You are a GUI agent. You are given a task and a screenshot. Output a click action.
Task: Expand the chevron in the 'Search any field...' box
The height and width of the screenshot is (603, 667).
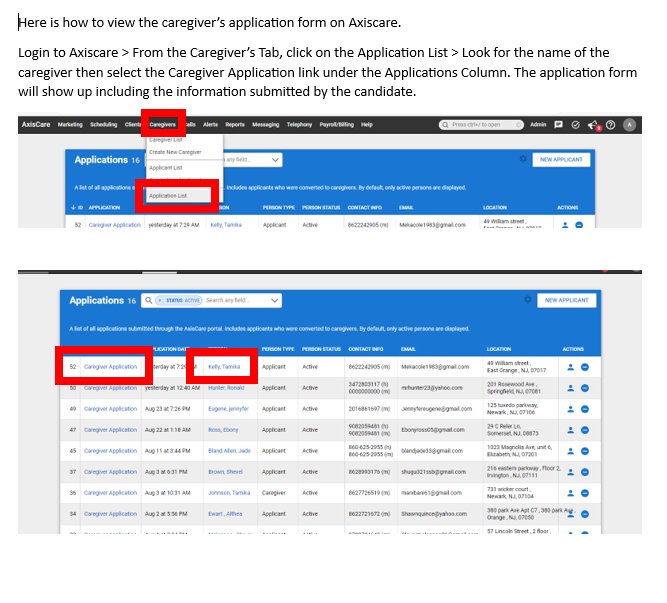[x=275, y=300]
